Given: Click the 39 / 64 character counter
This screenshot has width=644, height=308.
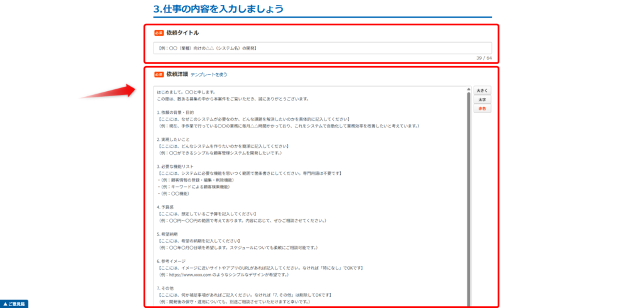Looking at the screenshot, I should [484, 58].
